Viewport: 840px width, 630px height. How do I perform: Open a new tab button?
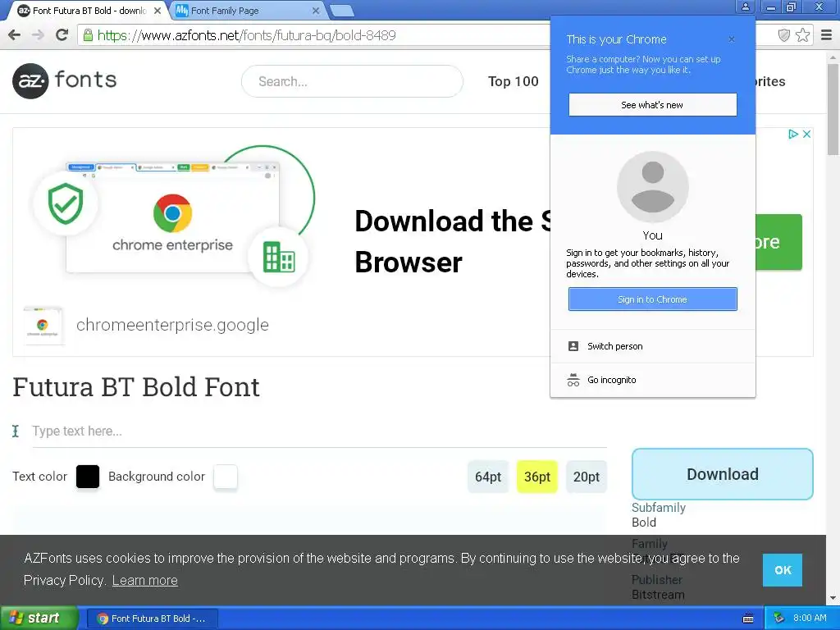342,10
